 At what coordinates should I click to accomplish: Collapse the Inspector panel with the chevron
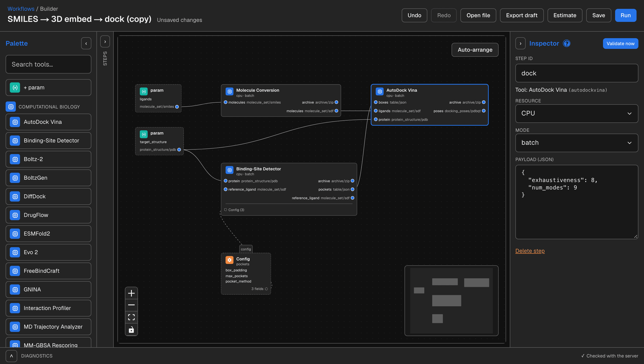coord(521,44)
